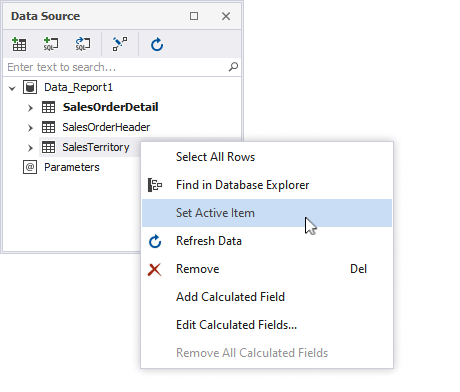Expand the SalesOrderHeader table node
The height and width of the screenshot is (392, 460).
coord(30,128)
